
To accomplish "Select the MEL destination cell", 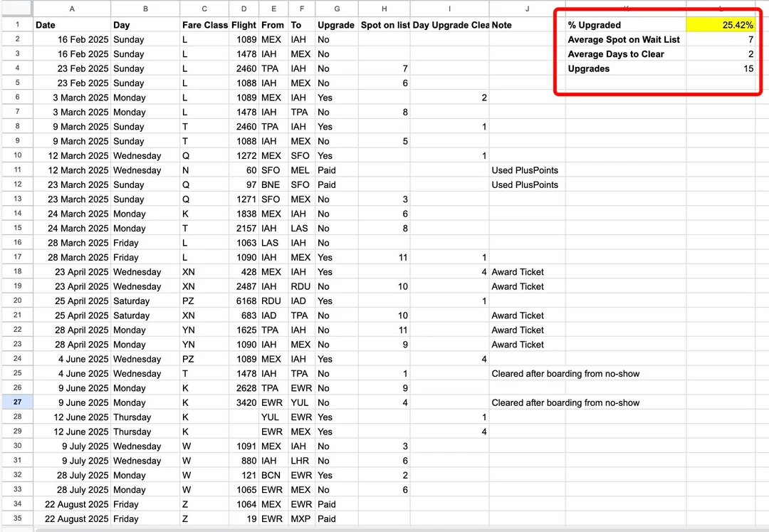I will pyautogui.click(x=301, y=170).
